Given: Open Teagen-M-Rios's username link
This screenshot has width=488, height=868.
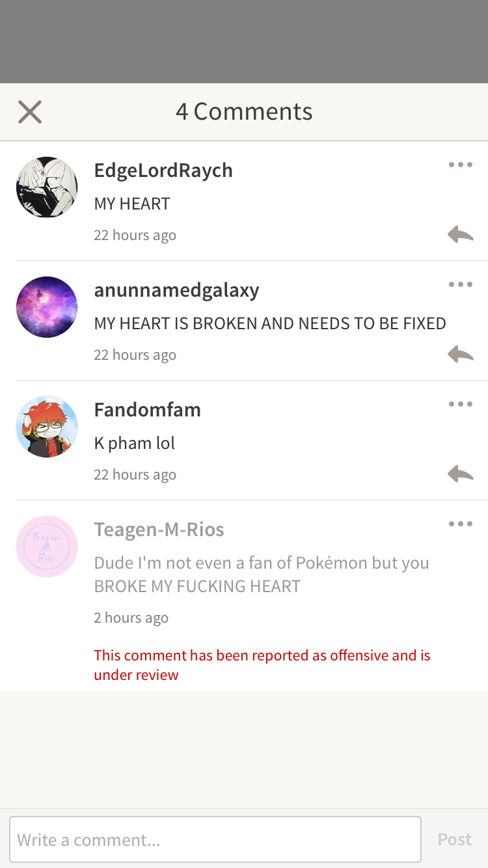Looking at the screenshot, I should (x=159, y=530).
